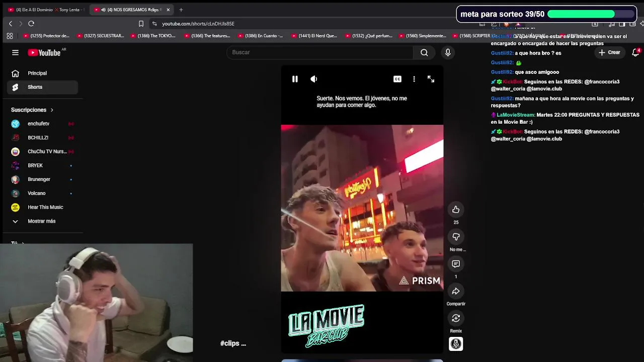Viewport: 644px width, 362px height.
Task: Open bookmark (1386) En Cuanto
Action: pyautogui.click(x=261, y=36)
